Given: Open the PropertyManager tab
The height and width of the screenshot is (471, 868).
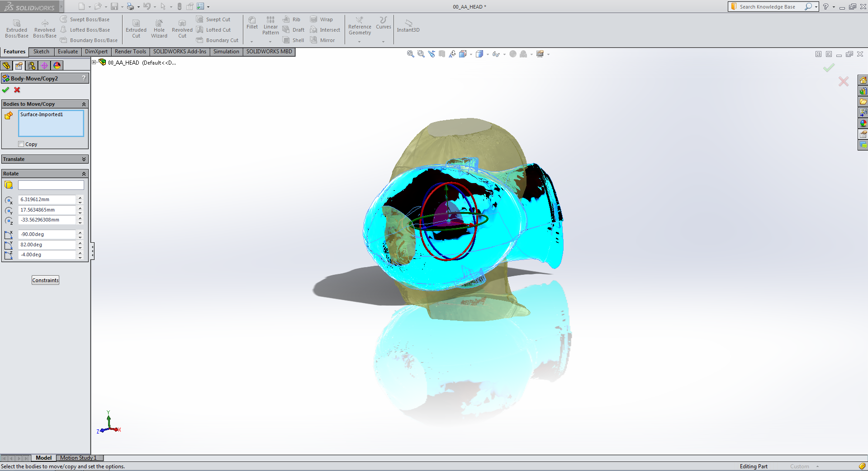Looking at the screenshot, I should [x=19, y=66].
